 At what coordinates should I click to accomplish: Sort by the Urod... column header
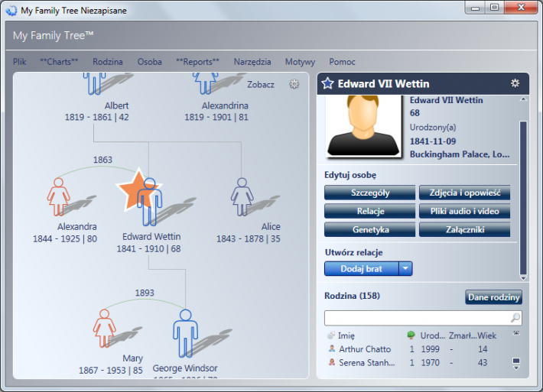[433, 335]
